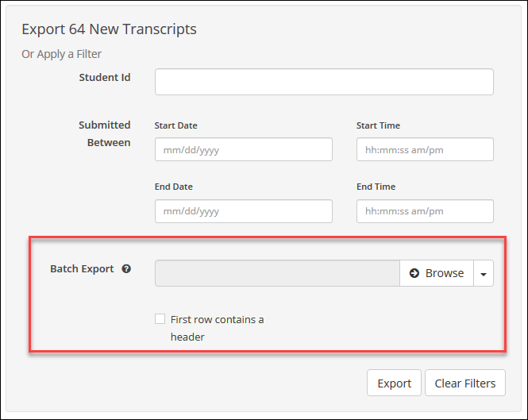Click the Batch Export help question mark icon
The width and height of the screenshot is (528, 420).
pos(126,269)
